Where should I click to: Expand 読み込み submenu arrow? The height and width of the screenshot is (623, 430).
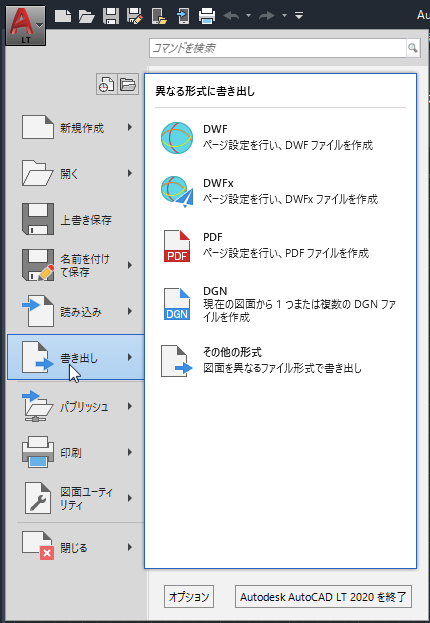pyautogui.click(x=130, y=311)
